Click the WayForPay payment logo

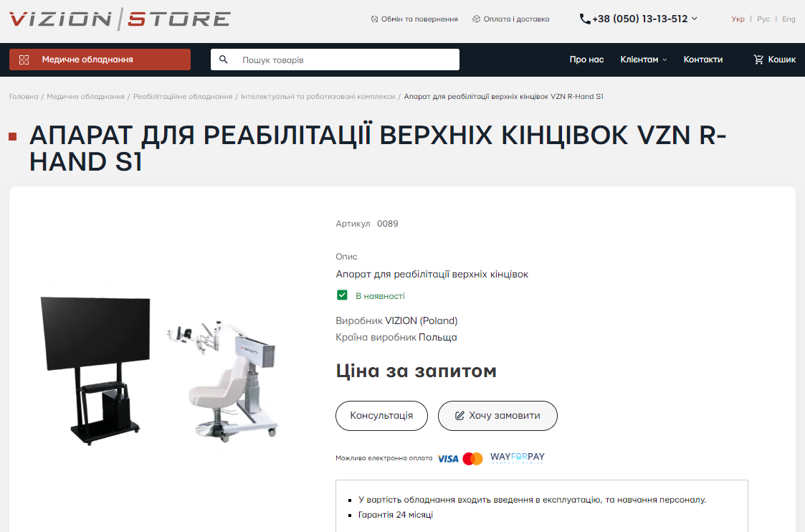517,457
